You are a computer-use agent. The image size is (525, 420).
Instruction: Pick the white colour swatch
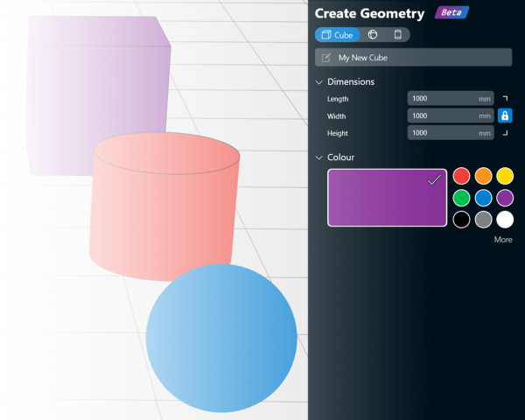(505, 220)
